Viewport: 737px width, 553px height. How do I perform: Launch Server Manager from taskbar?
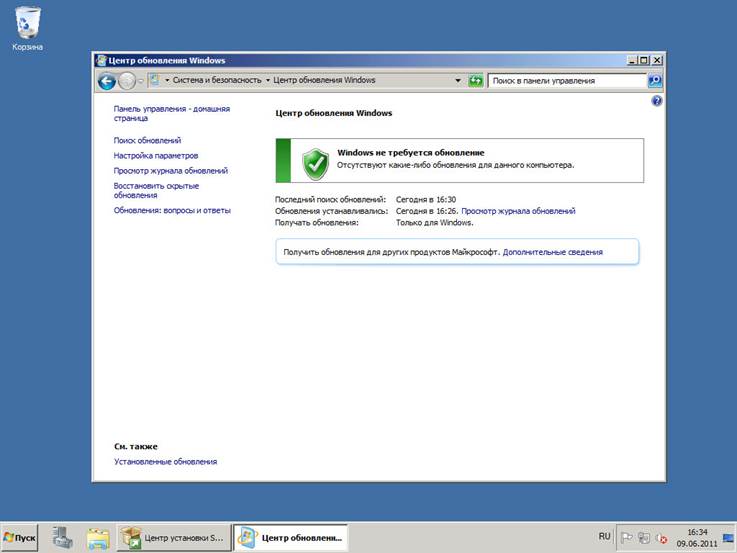(x=62, y=537)
